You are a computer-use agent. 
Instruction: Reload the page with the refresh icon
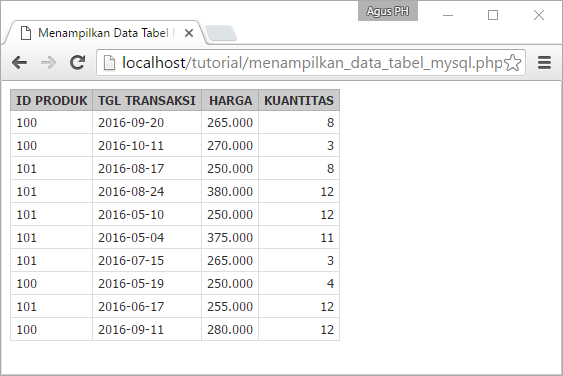[x=77, y=62]
